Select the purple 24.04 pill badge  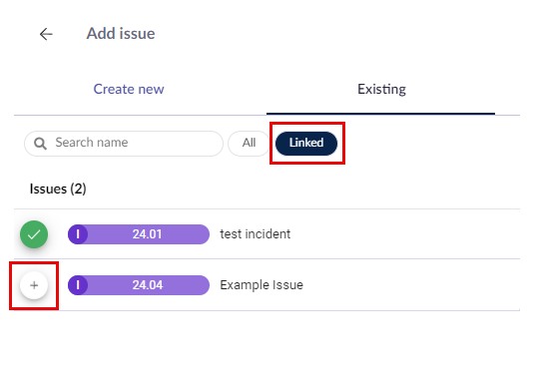(x=139, y=285)
